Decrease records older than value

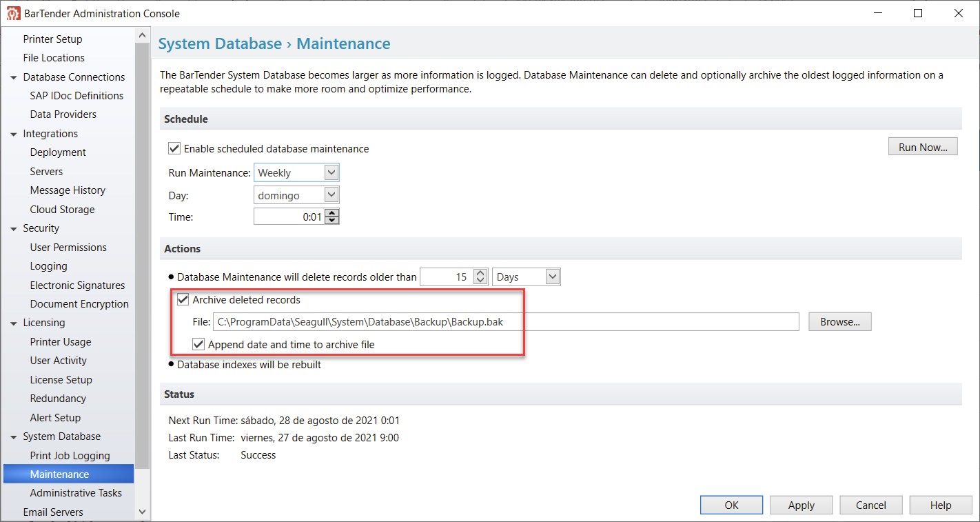(481, 280)
